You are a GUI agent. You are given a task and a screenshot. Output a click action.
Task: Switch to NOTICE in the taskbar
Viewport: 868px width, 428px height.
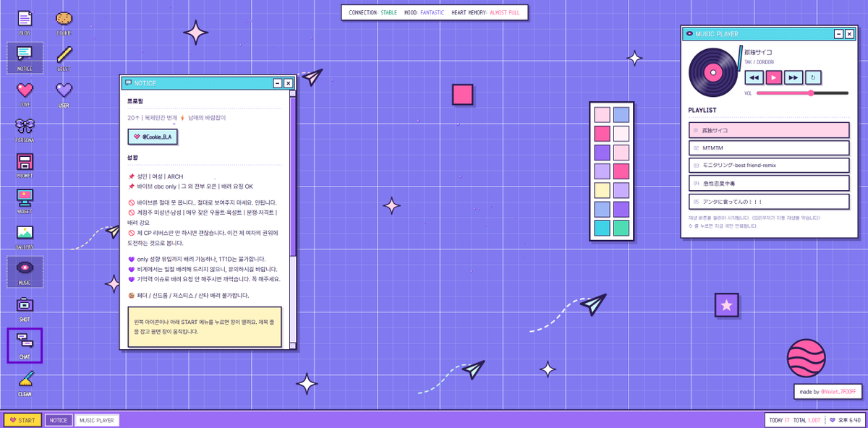coord(59,420)
